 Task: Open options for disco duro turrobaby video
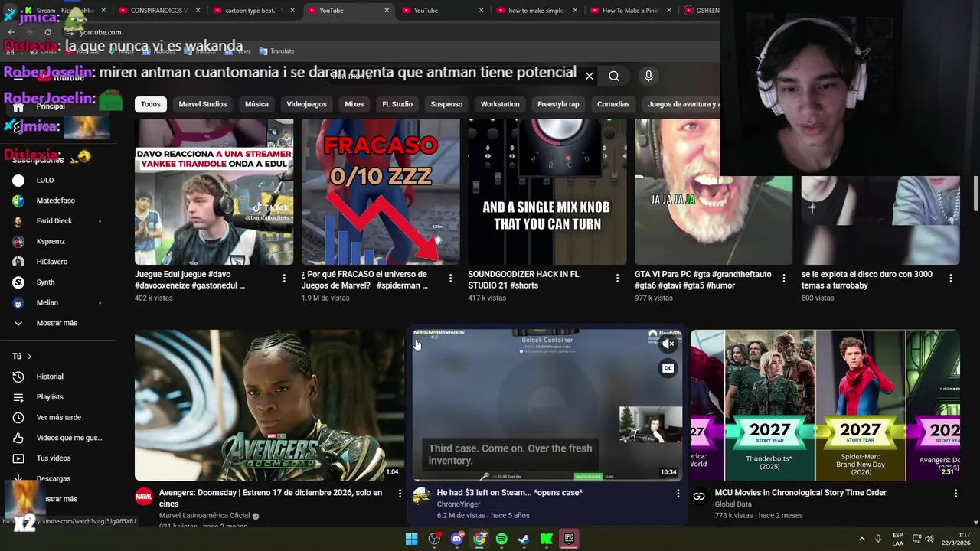(x=950, y=278)
